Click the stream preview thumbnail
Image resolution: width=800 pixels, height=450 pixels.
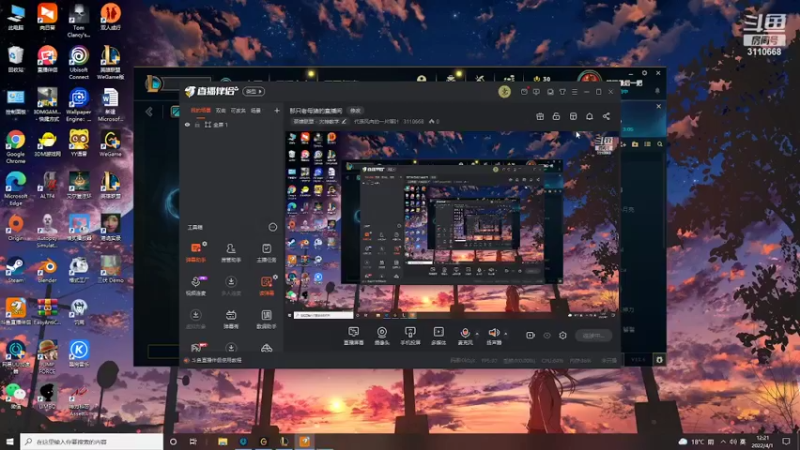(451, 225)
